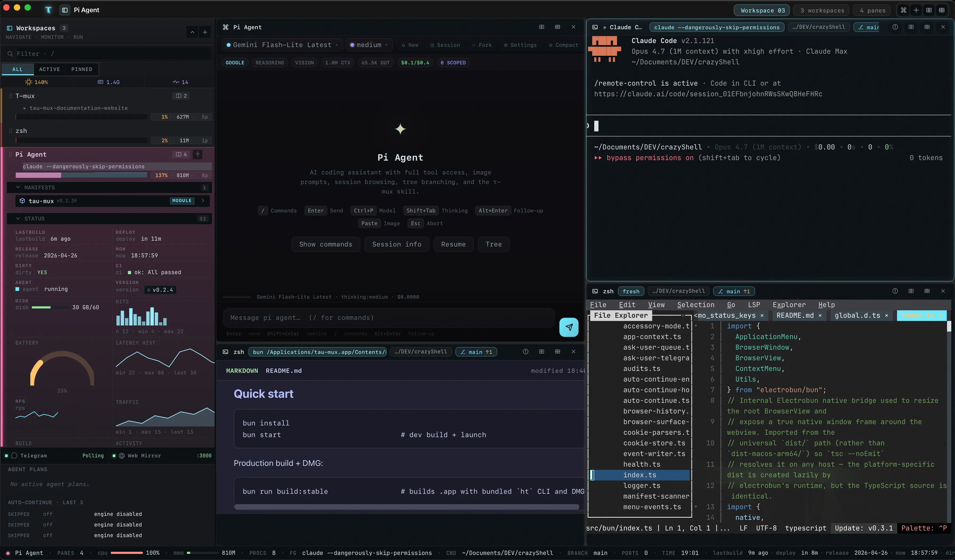Open the medium thinking level dropdown
Viewport: 955px width, 560px height.
pyautogui.click(x=368, y=45)
